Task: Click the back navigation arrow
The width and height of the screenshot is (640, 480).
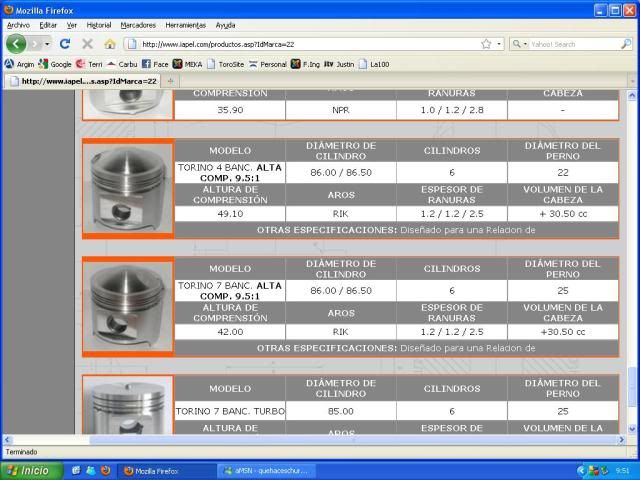Action: point(17,44)
